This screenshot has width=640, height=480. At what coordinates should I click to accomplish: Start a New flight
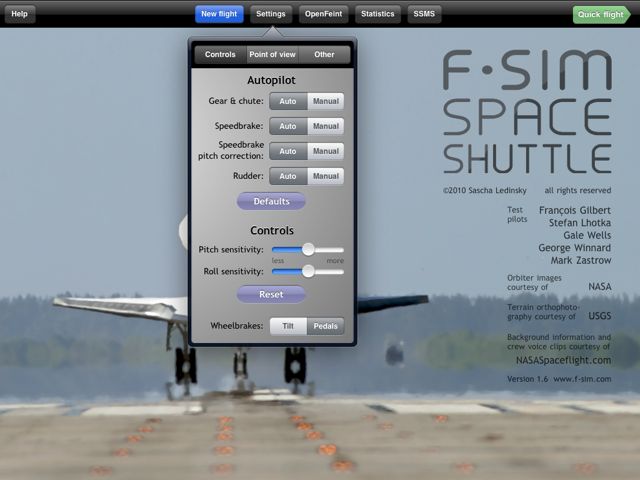click(219, 14)
